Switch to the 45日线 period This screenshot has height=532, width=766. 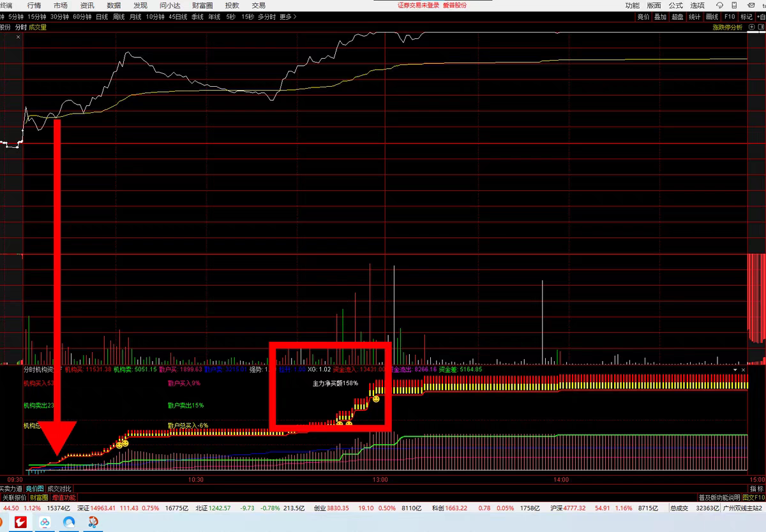[x=178, y=17]
